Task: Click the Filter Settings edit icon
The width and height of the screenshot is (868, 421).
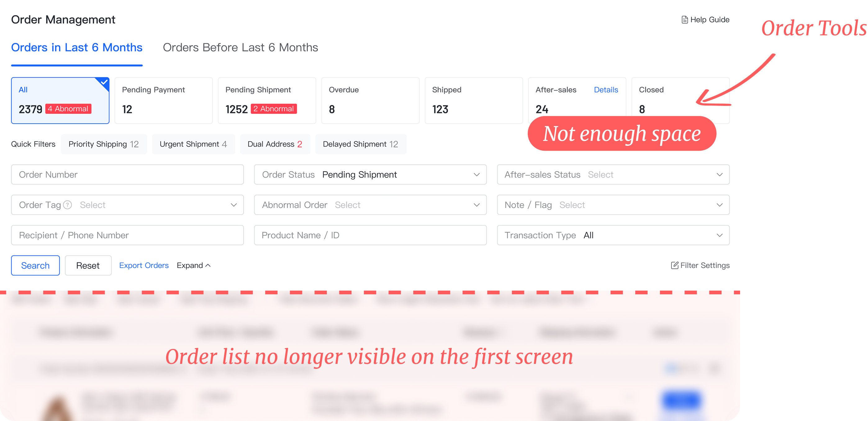Action: click(x=675, y=265)
